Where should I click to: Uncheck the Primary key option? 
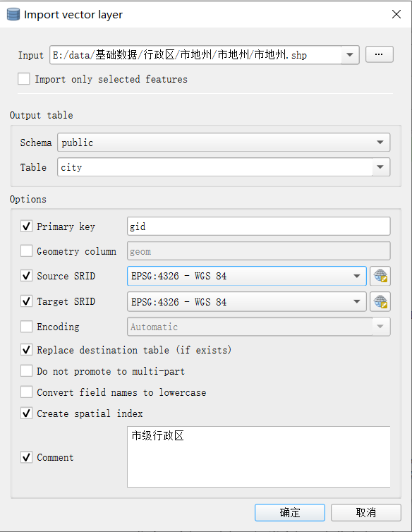27,226
